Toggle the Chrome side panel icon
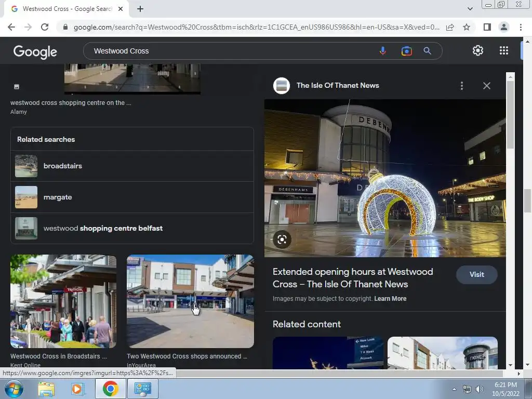 [x=487, y=27]
